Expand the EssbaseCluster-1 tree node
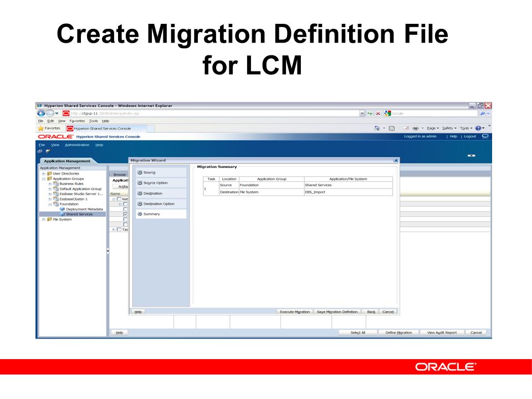 [x=50, y=199]
